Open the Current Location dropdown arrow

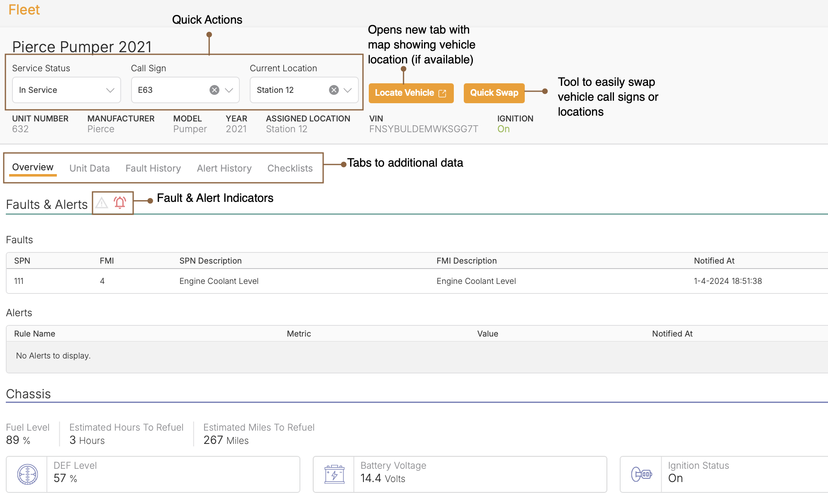pyautogui.click(x=348, y=90)
